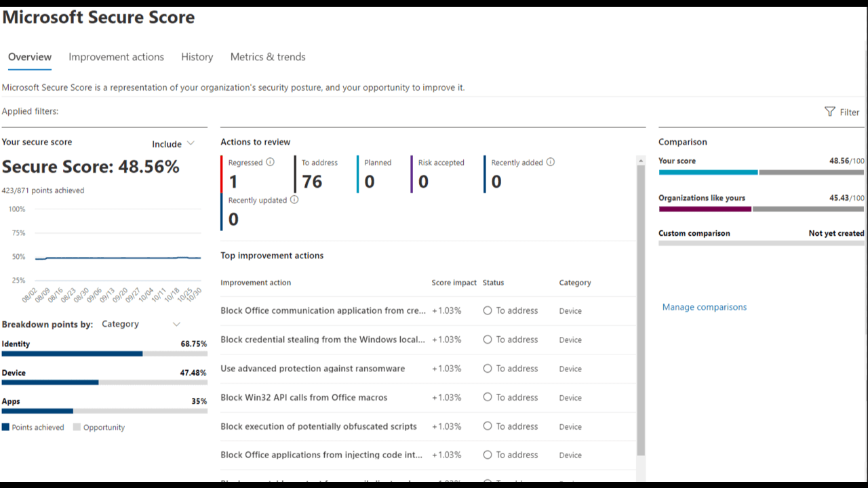The width and height of the screenshot is (868, 488).
Task: Open the History tab
Action: coord(197,57)
